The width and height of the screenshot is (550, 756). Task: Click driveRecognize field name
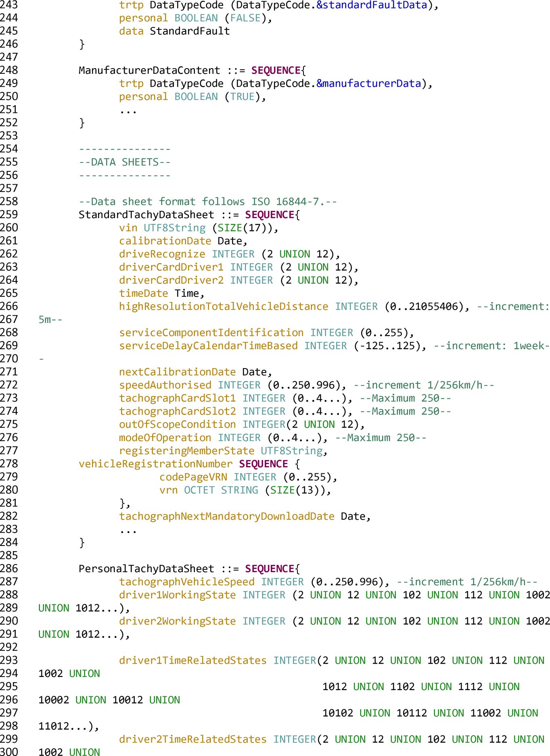162,254
